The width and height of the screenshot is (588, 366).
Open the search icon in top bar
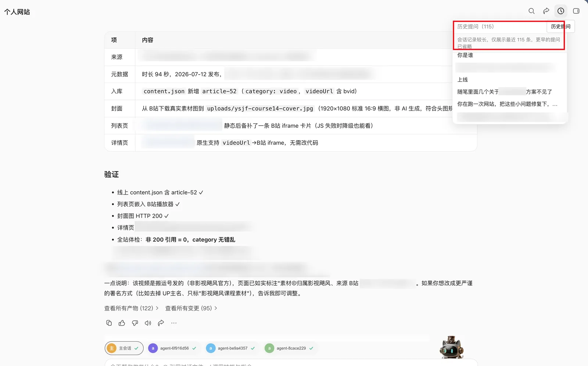[x=531, y=11]
